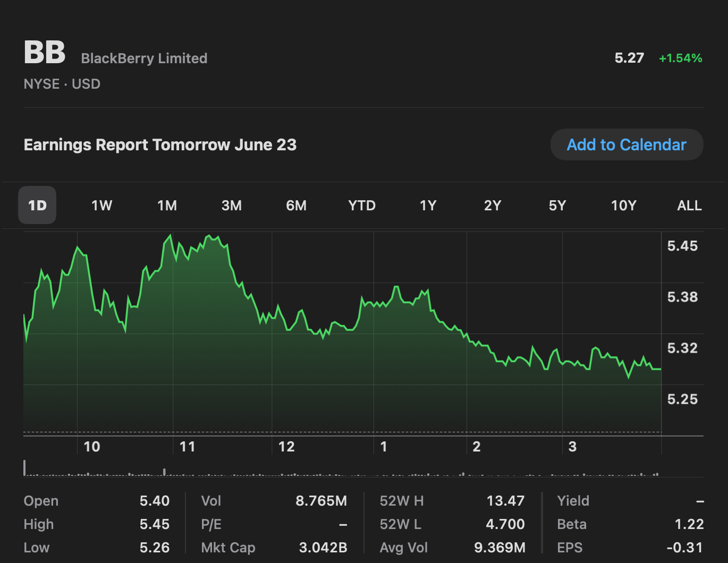Click the 5.45 y-axis price label
Viewport: 728px width, 563px height.
[682, 246]
